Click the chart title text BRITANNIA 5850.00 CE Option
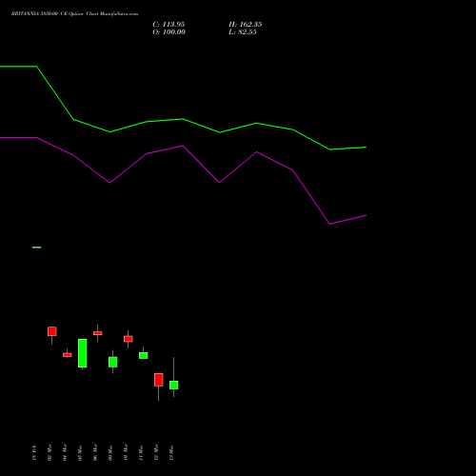The height and width of the screenshot is (476, 476). [48, 14]
